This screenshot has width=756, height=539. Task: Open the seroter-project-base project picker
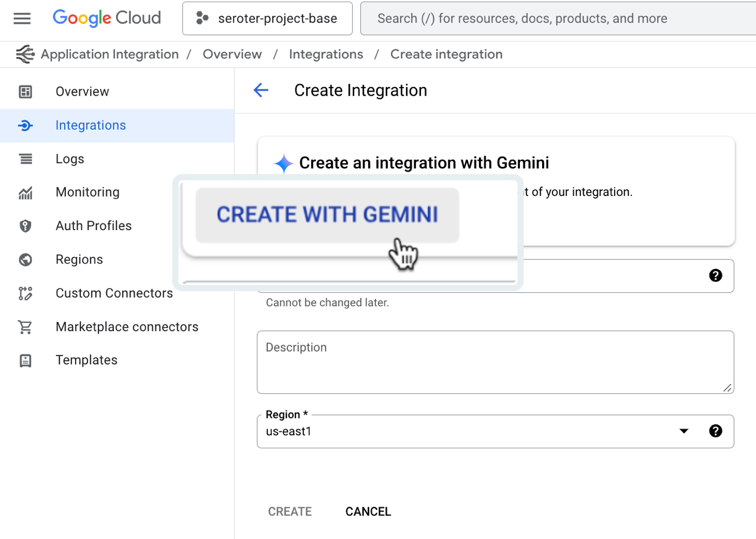coord(267,18)
